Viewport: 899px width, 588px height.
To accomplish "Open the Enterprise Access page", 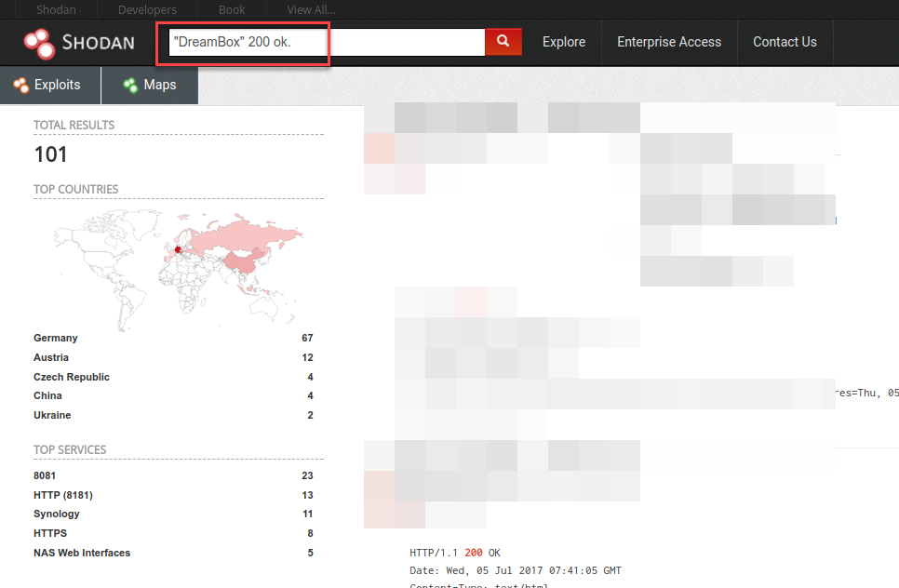I will coord(669,42).
